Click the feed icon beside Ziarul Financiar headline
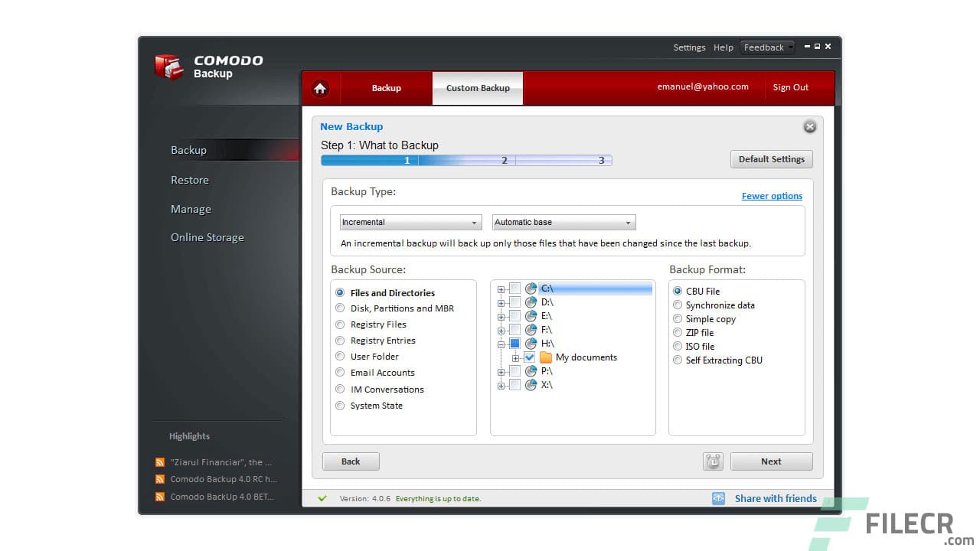This screenshot has width=980, height=551. tap(160, 461)
